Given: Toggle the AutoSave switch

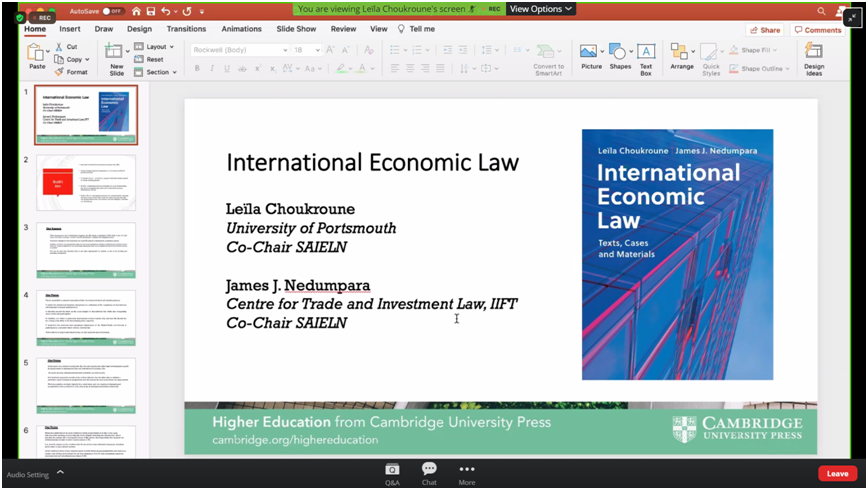Looking at the screenshot, I should click(x=112, y=11).
